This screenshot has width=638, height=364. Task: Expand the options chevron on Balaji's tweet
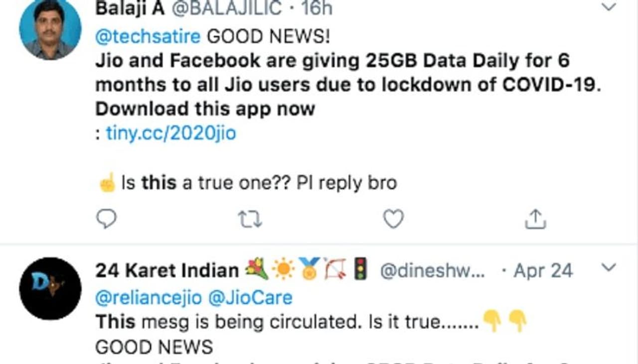(x=609, y=7)
